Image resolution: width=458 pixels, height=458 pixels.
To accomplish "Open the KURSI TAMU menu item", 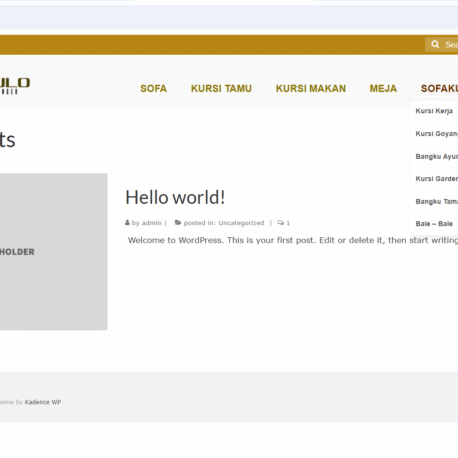I will (x=221, y=89).
